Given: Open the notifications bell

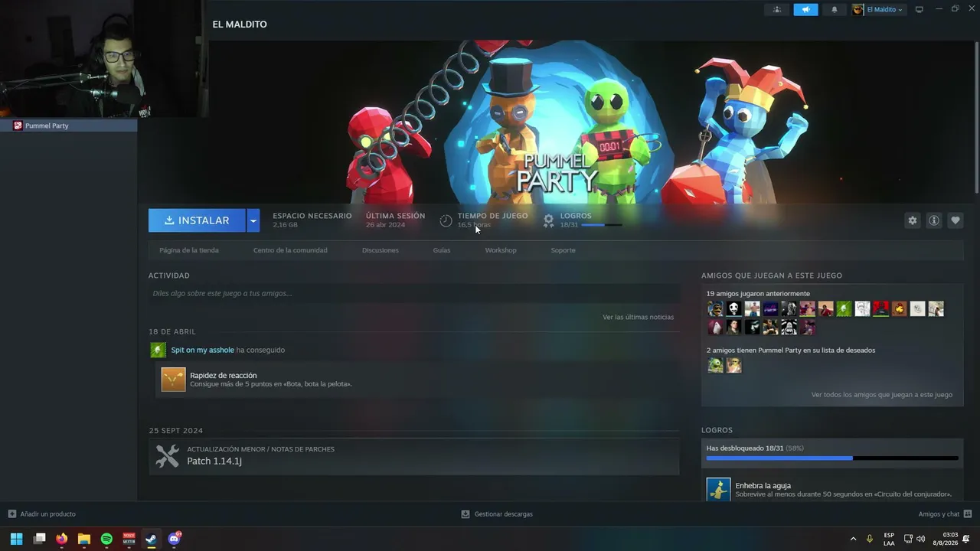Looking at the screenshot, I should click(835, 9).
